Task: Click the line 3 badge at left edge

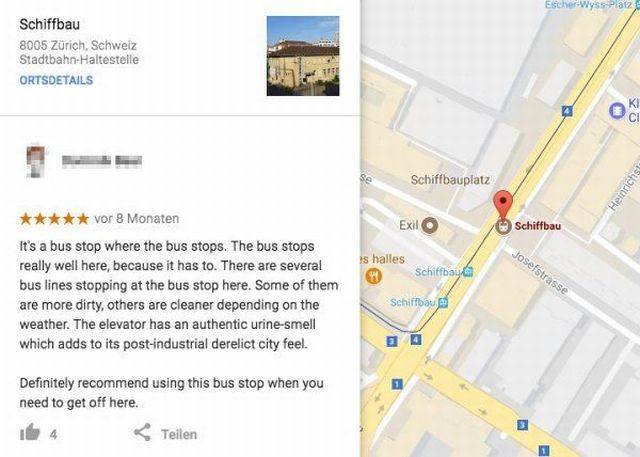Action: point(391,340)
